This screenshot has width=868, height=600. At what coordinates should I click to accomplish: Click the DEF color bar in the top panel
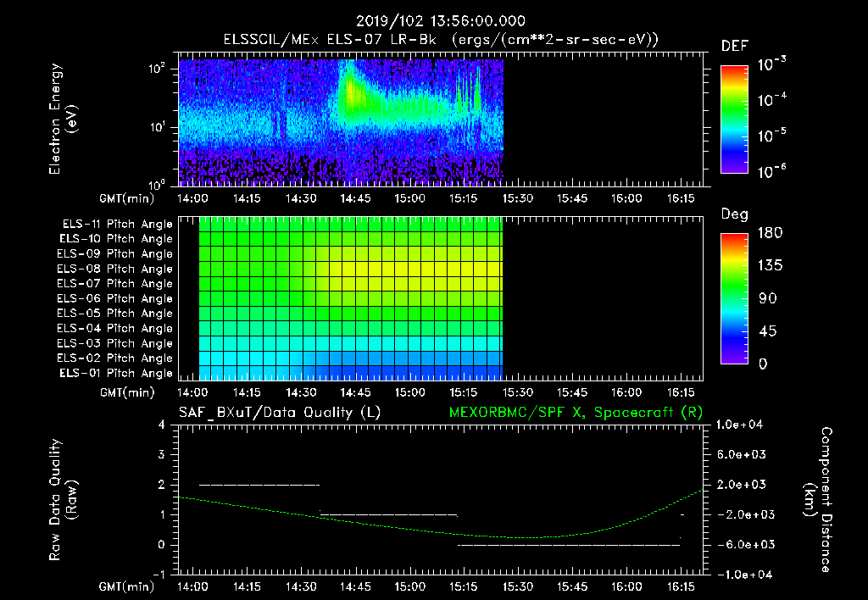pyautogui.click(x=733, y=119)
